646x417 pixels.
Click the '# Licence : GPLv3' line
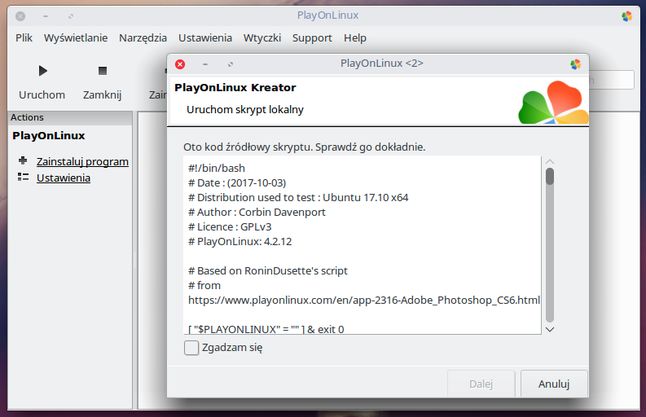click(x=230, y=227)
